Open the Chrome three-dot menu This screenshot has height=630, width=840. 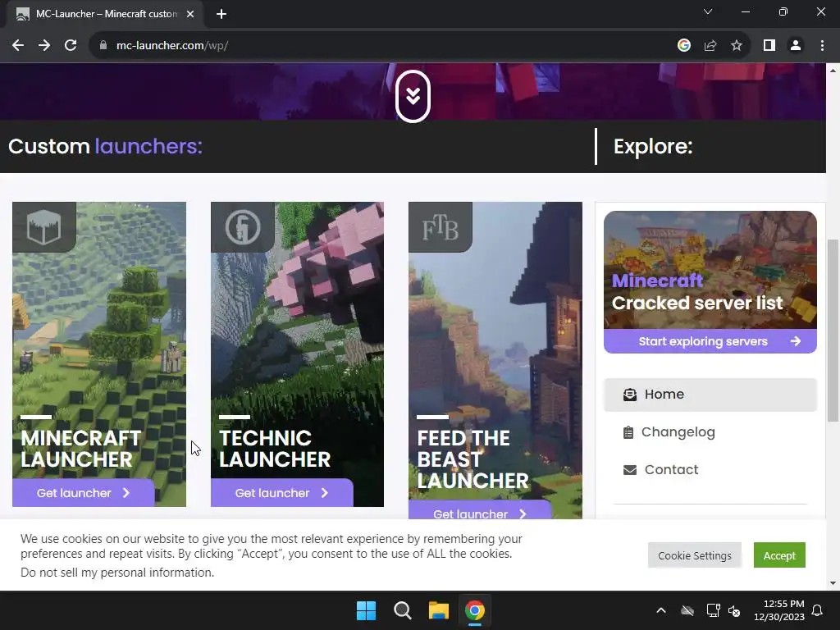[822, 46]
